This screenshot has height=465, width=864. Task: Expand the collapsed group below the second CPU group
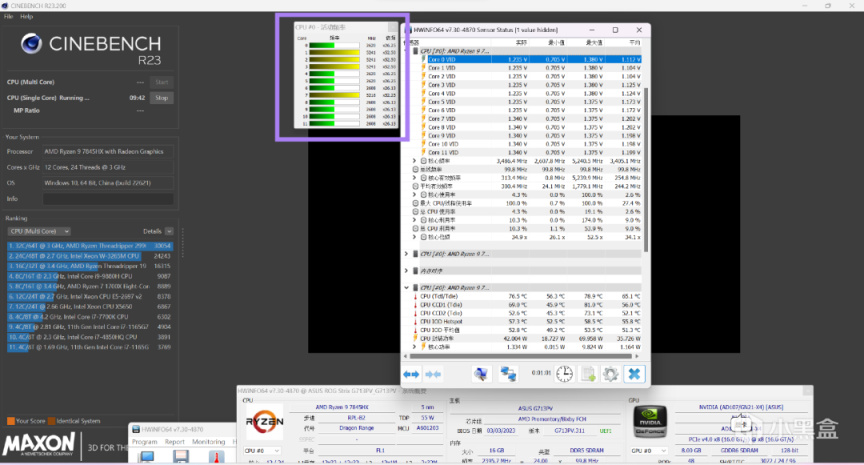tap(407, 271)
